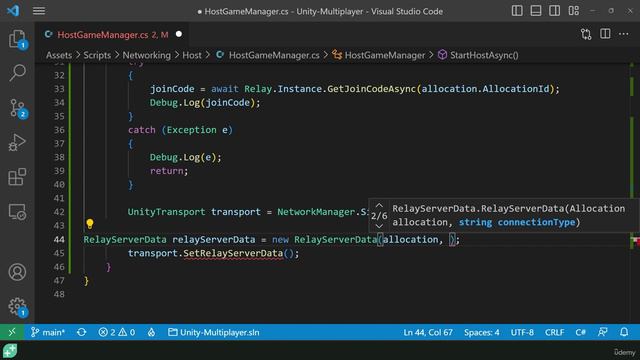Change line endings via CRLF
This screenshot has height=360, width=640.
tap(554, 332)
